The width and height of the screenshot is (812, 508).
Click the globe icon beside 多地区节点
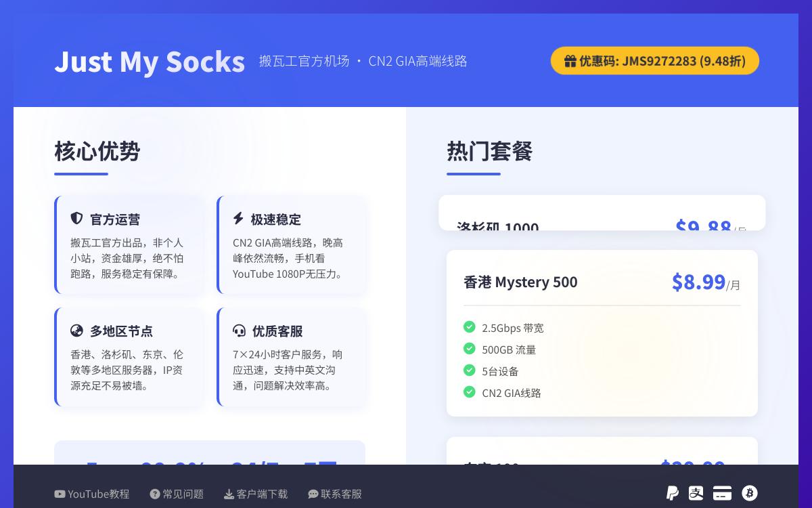76,331
